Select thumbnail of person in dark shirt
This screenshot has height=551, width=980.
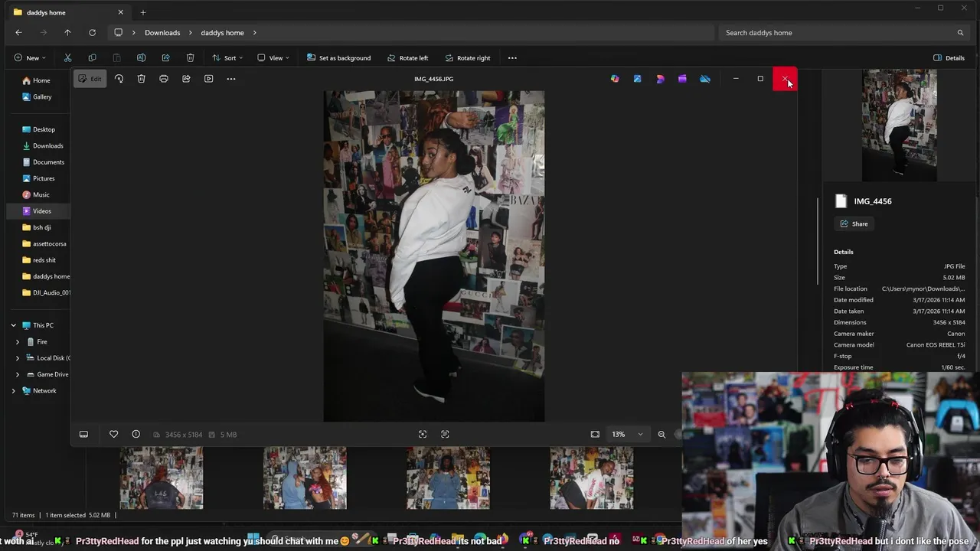click(162, 478)
